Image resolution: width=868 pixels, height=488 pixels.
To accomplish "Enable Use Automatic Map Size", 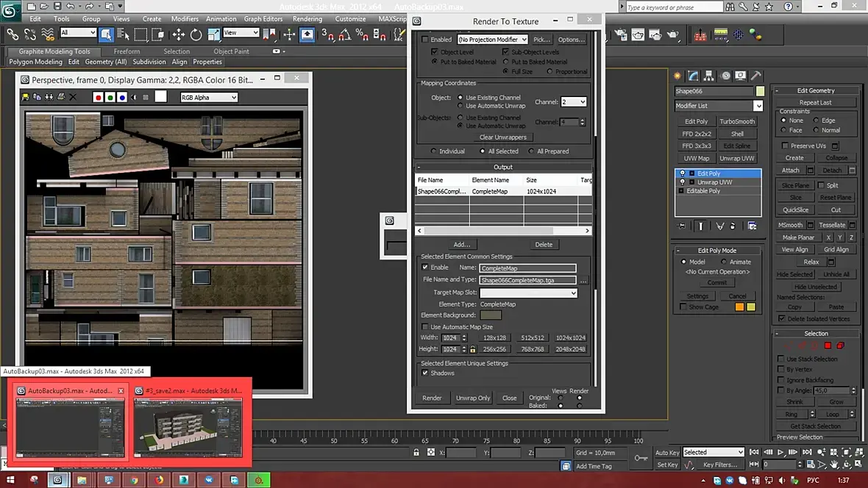I will pos(425,326).
